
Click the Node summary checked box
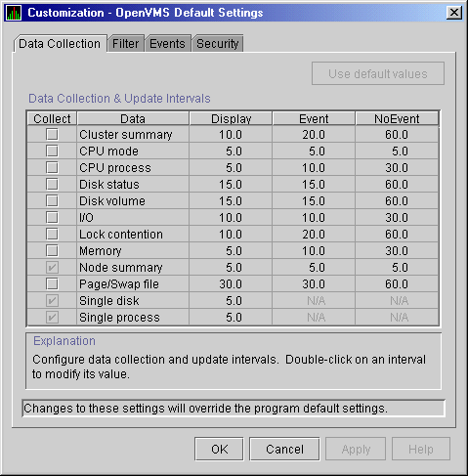click(x=52, y=267)
